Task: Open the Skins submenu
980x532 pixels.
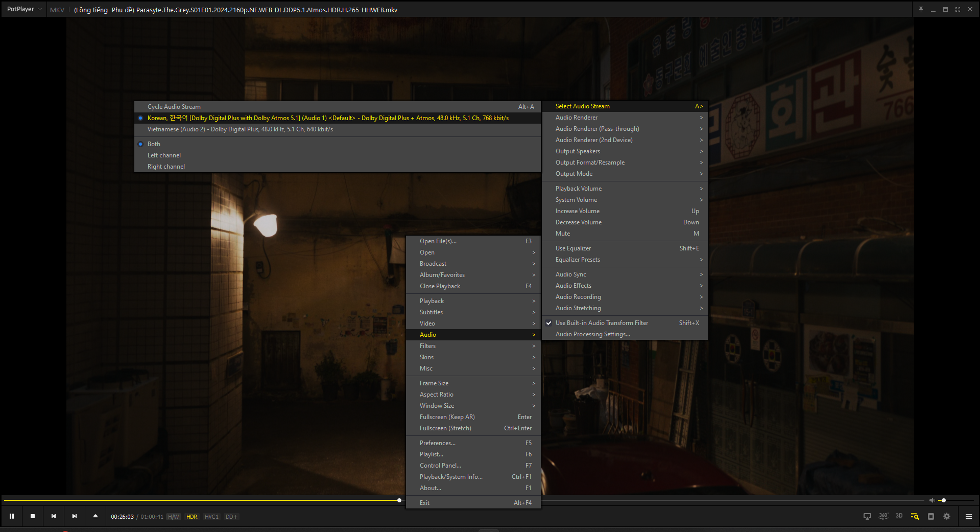Action: click(473, 357)
